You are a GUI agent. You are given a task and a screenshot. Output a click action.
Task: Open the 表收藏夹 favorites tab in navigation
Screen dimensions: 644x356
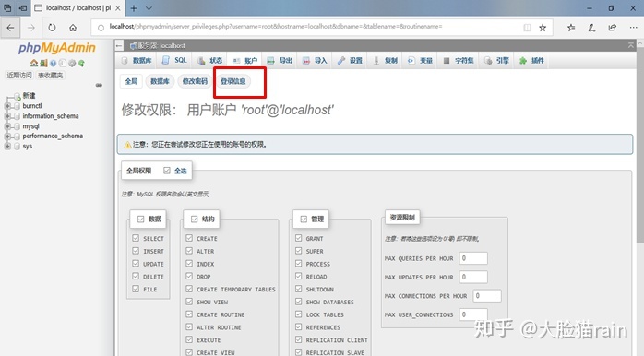(50, 75)
